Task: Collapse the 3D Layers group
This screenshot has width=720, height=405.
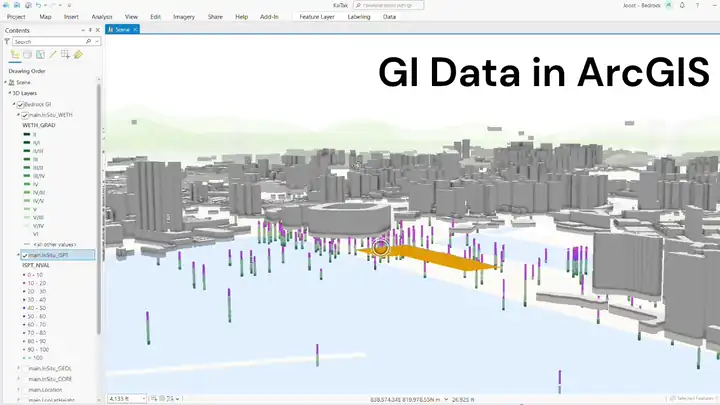Action: pyautogui.click(x=10, y=93)
